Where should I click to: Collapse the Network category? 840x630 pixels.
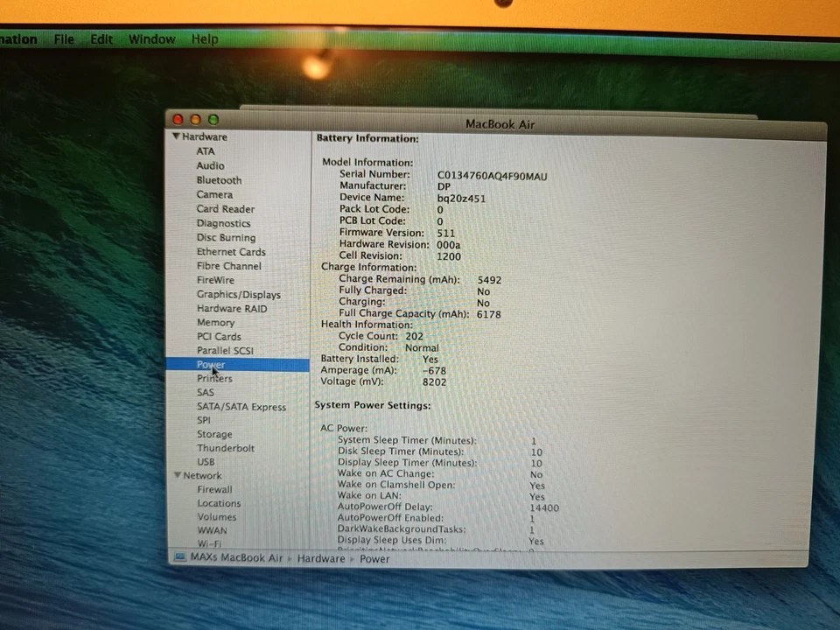178,474
